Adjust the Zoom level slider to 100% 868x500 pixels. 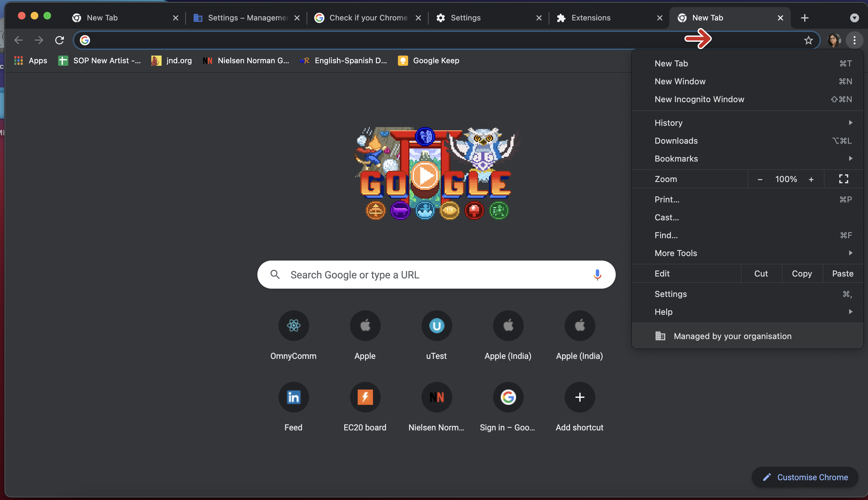click(x=785, y=179)
